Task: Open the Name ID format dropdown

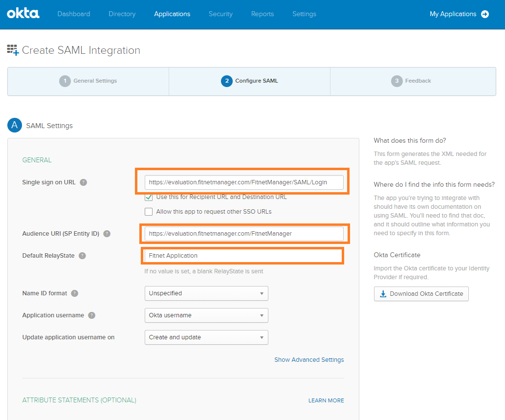Action: tap(206, 293)
